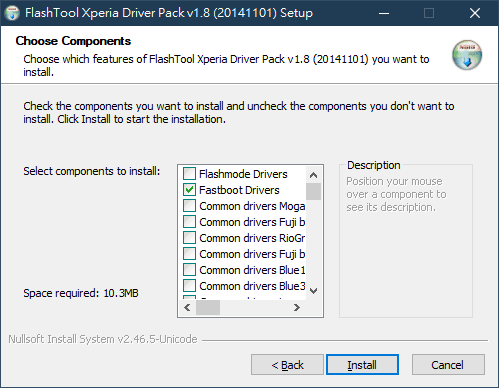Check the Common drivers RioGr checkbox

(x=189, y=238)
